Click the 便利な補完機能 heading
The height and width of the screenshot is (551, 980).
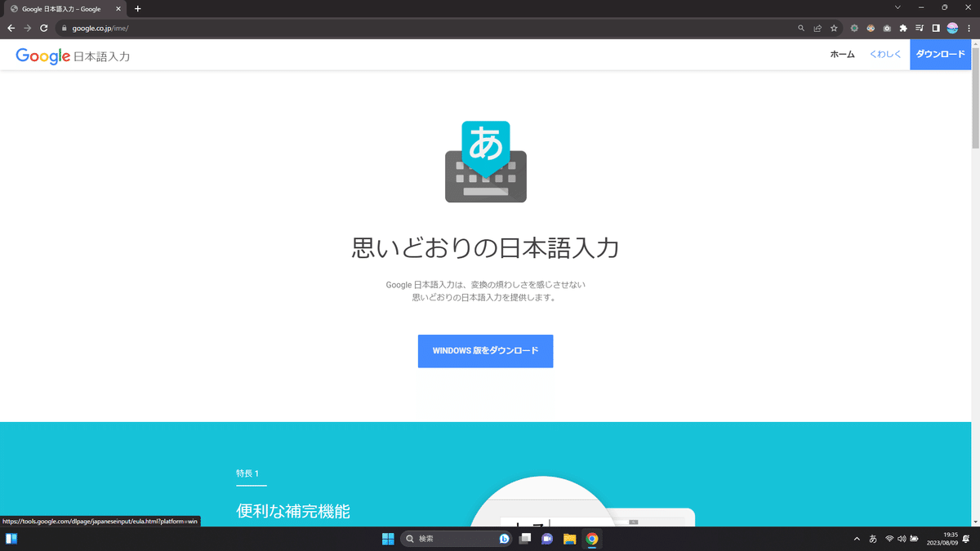tap(293, 512)
